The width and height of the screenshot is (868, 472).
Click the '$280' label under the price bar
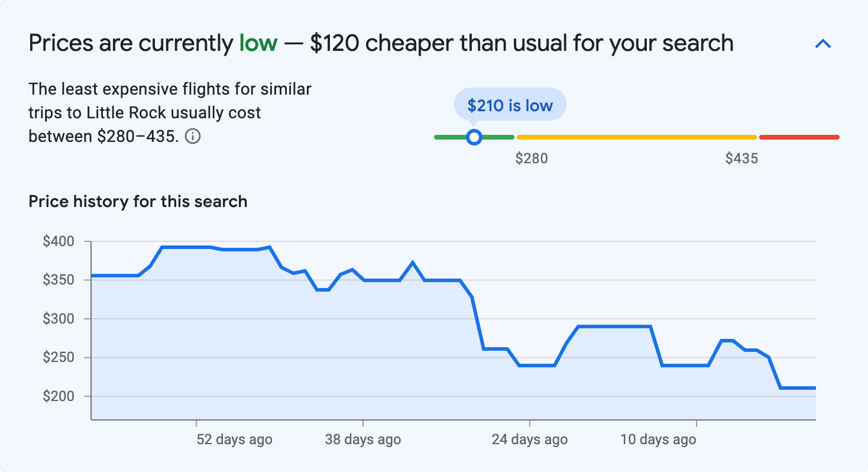point(532,158)
